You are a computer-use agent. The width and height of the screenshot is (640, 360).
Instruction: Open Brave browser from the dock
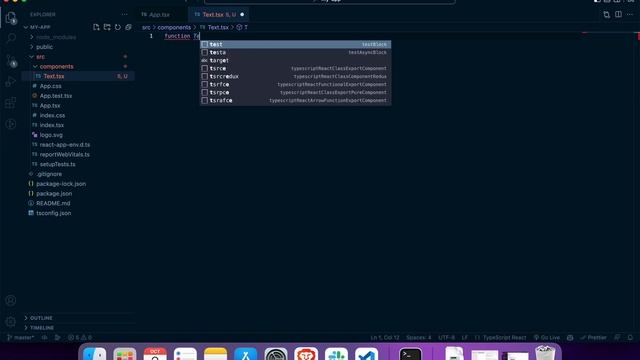[306, 354]
